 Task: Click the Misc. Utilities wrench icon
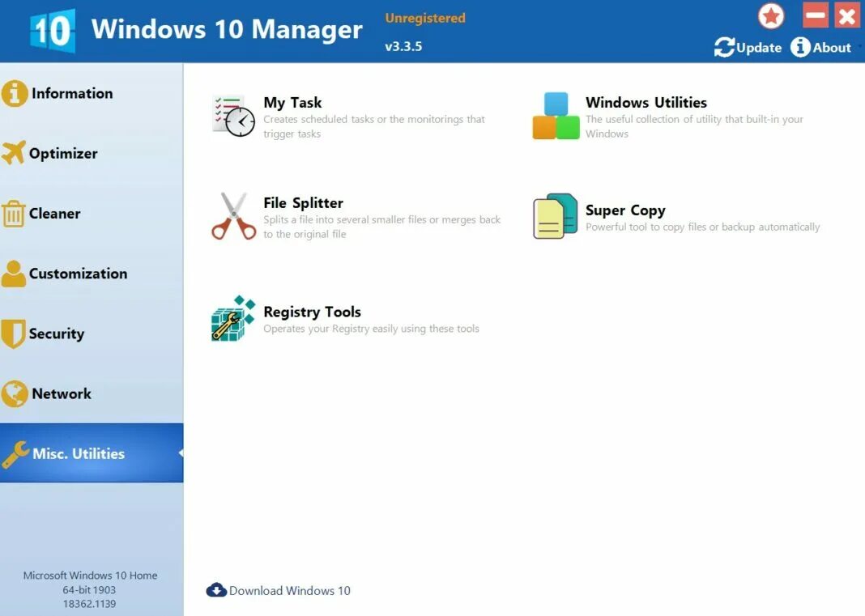coord(15,454)
